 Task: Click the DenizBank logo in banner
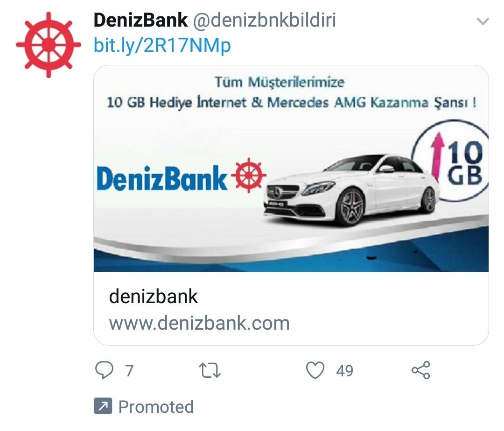[181, 176]
